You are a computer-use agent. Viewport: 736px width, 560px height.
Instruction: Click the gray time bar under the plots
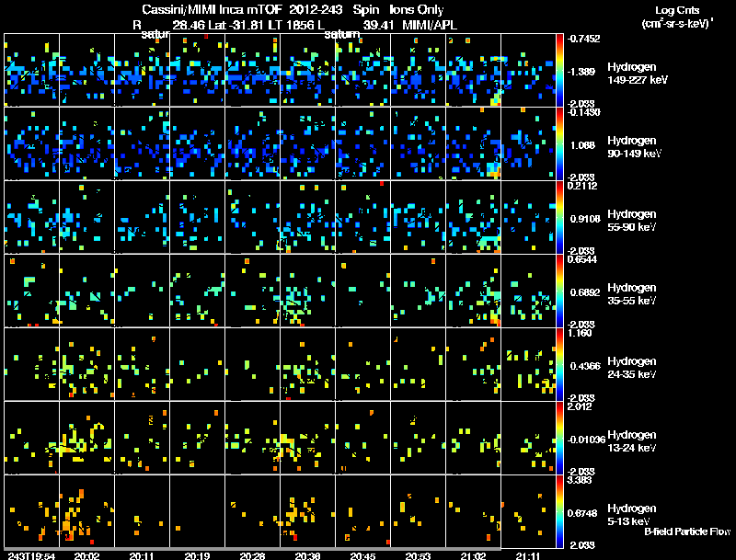tap(252, 549)
